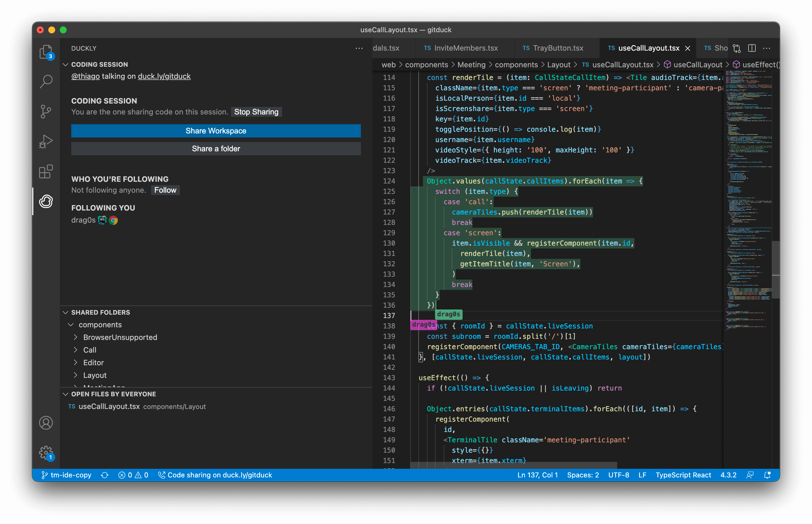Open the Explorer view in activity bar
Image resolution: width=812 pixels, height=524 pixels.
[x=46, y=52]
